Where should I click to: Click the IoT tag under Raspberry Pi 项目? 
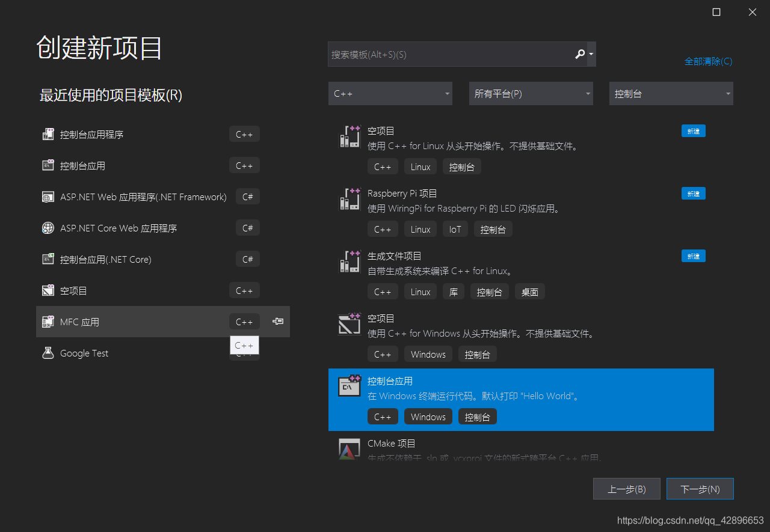tap(455, 230)
